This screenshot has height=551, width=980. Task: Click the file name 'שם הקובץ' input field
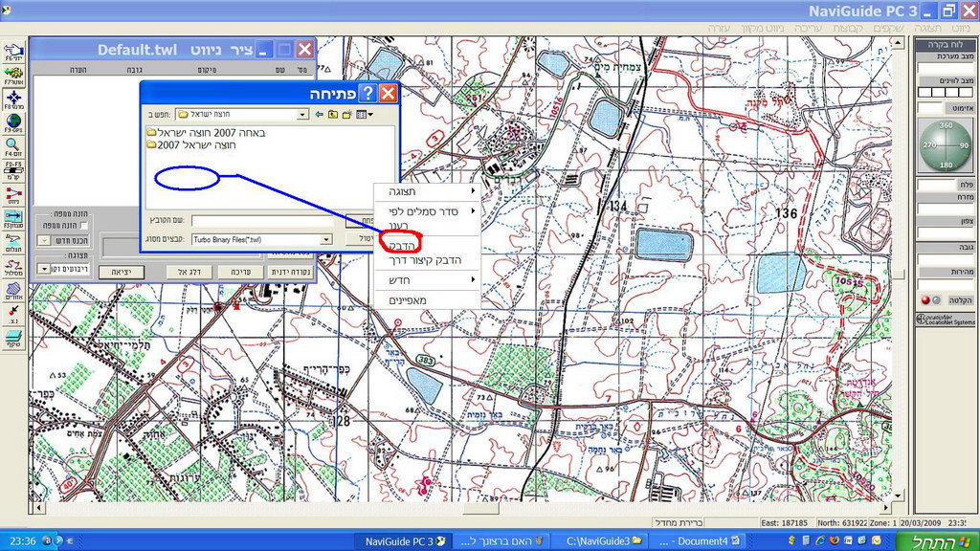click(x=262, y=221)
